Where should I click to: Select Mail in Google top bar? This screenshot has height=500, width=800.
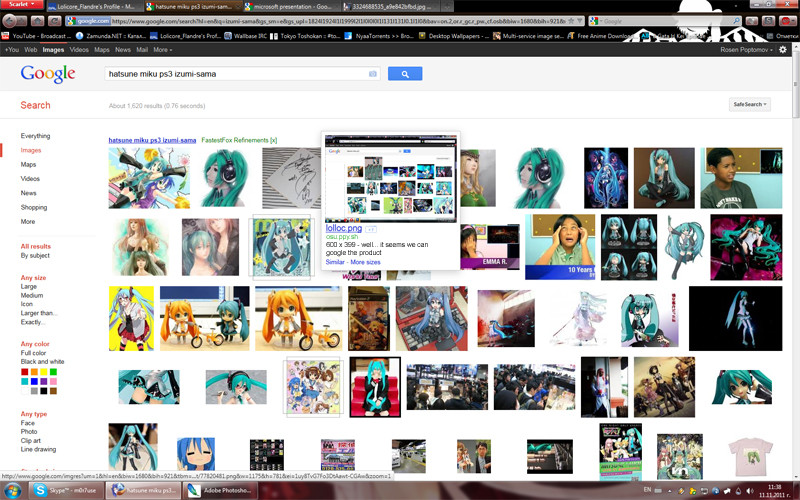[142, 49]
